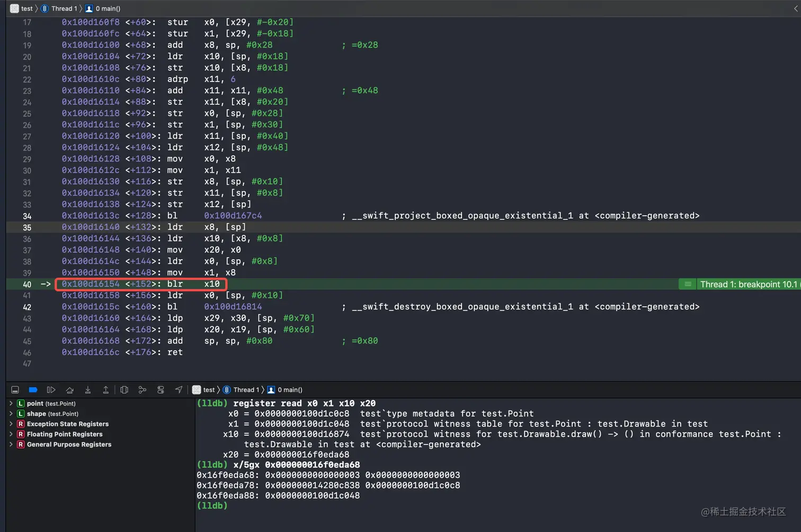Click the Thread 1: breakpoint 10.1 annotation

[749, 285]
